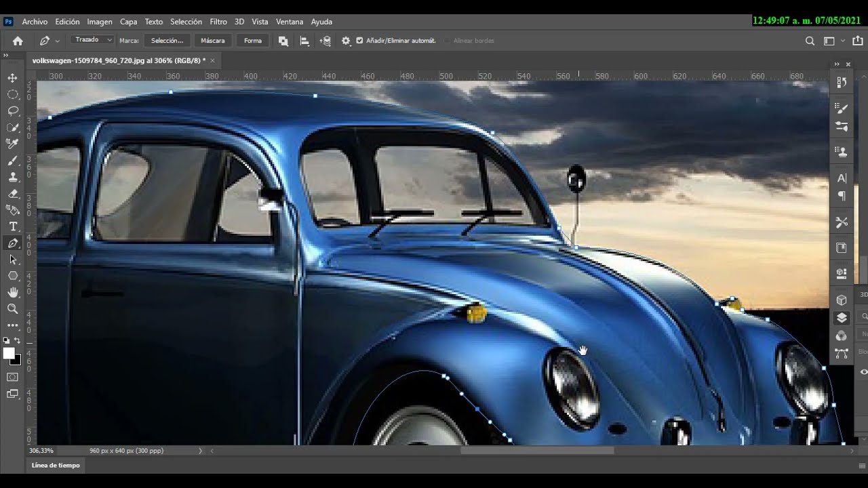Select the Polygon shape tool
This screenshot has height=488, width=868.
point(13,276)
